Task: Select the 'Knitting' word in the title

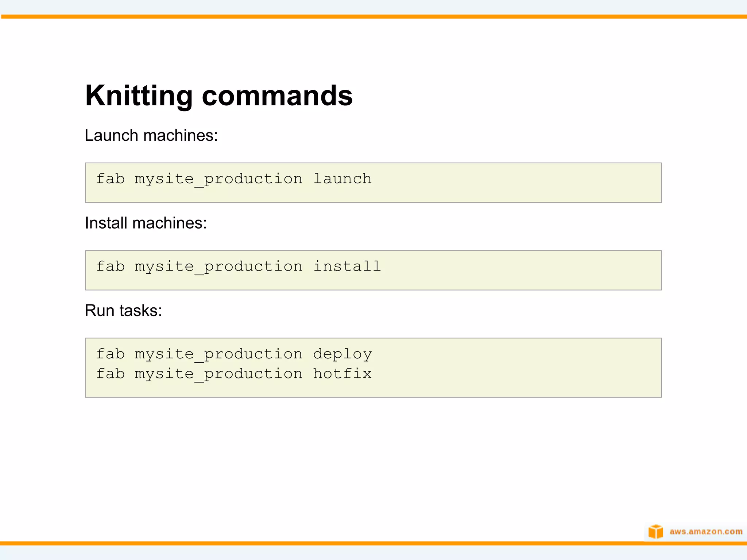Action: 139,96
